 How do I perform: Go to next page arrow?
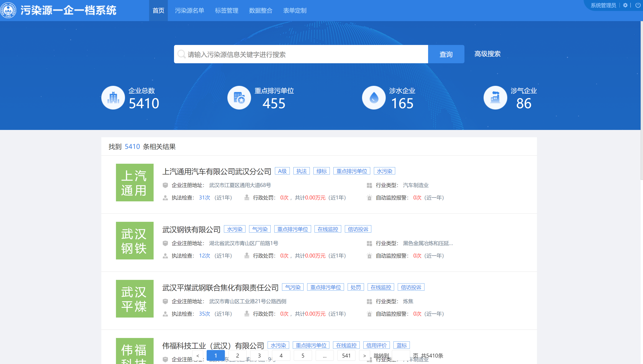coord(364,355)
